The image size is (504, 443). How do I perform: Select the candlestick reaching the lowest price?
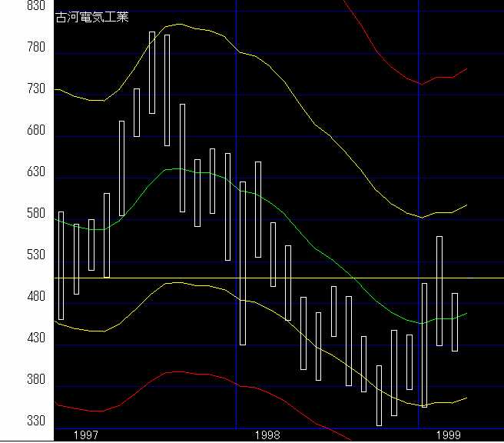[379, 395]
